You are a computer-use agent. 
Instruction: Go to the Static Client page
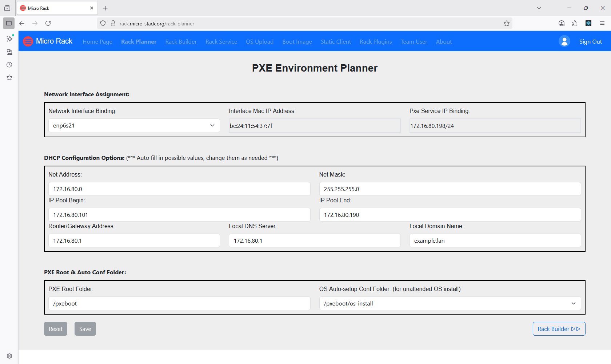(336, 41)
